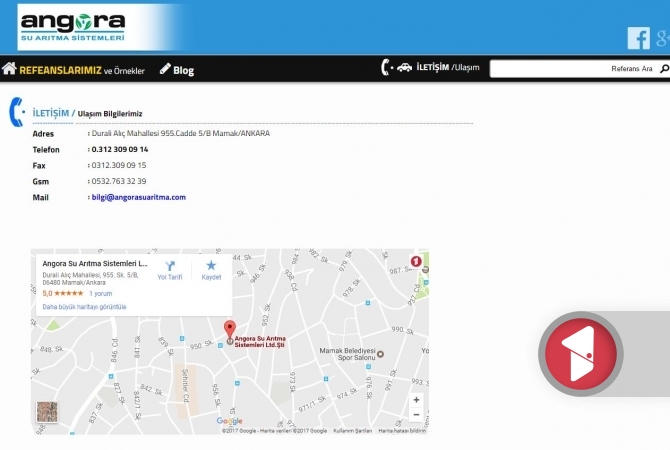Screen dimensions: 670x450
Task: Open İletişim / Ulaşım menu item
Action: [x=448, y=67]
